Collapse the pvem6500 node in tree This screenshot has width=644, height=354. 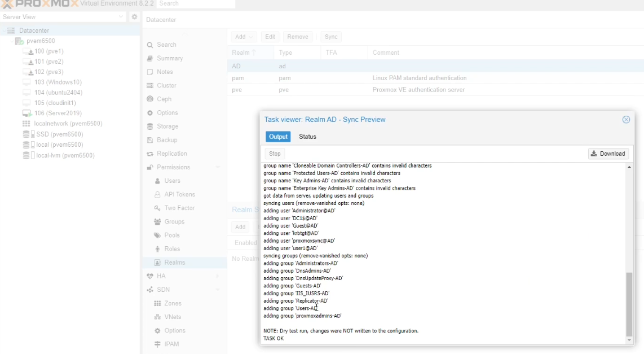(11, 41)
